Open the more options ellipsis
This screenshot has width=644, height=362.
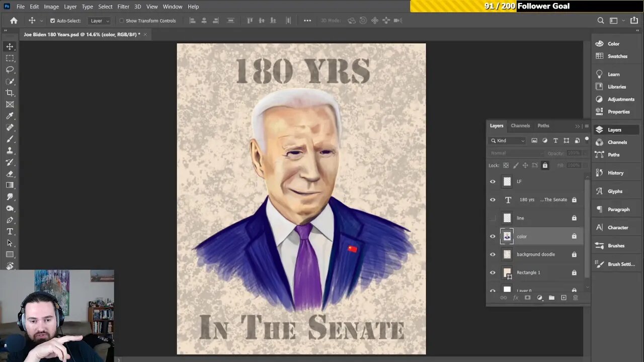click(x=307, y=21)
